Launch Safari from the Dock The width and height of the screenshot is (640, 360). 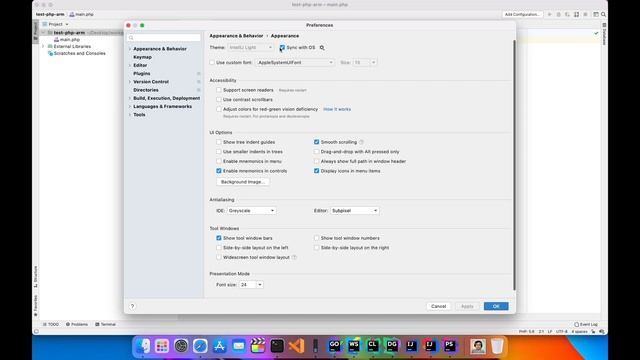(200, 346)
